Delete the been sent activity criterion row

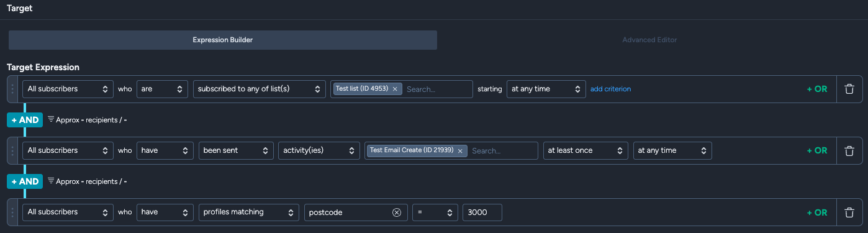click(849, 150)
